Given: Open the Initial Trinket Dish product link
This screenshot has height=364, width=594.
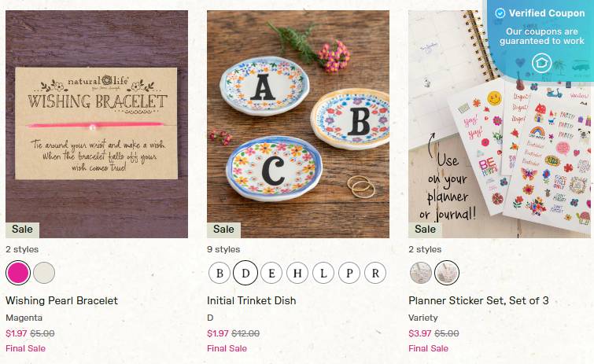Looking at the screenshot, I should tap(252, 300).
